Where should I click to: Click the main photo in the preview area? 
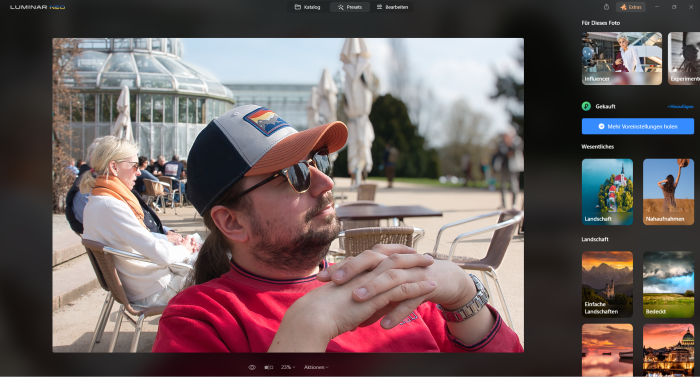(288, 195)
